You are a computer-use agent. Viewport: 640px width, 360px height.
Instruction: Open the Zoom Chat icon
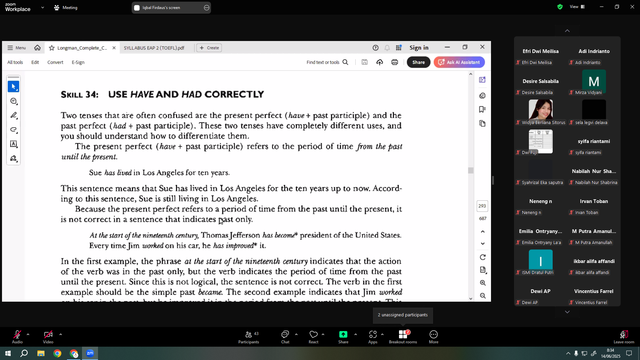tap(285, 337)
